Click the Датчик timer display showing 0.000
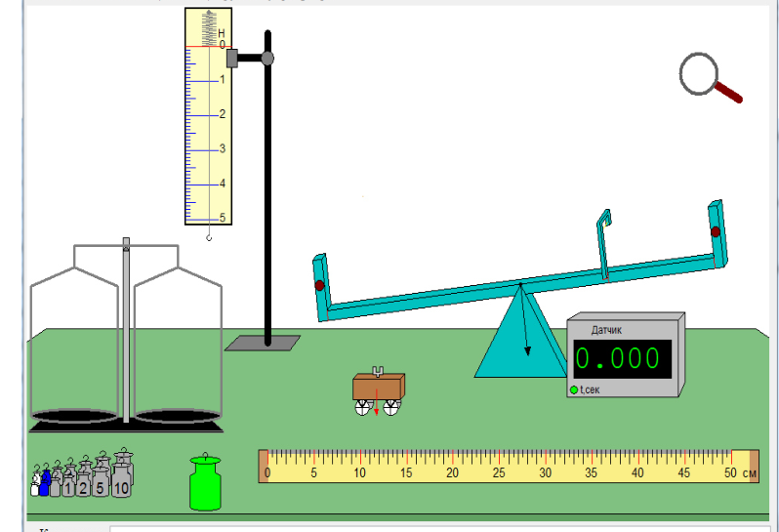 (x=623, y=358)
